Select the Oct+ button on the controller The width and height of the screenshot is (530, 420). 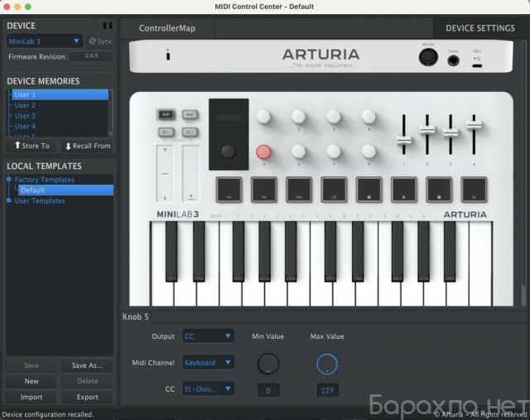tap(190, 132)
